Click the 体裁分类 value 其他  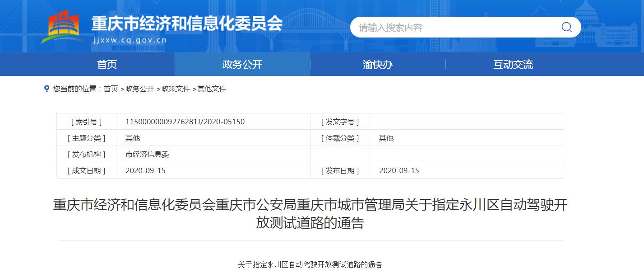click(x=386, y=138)
